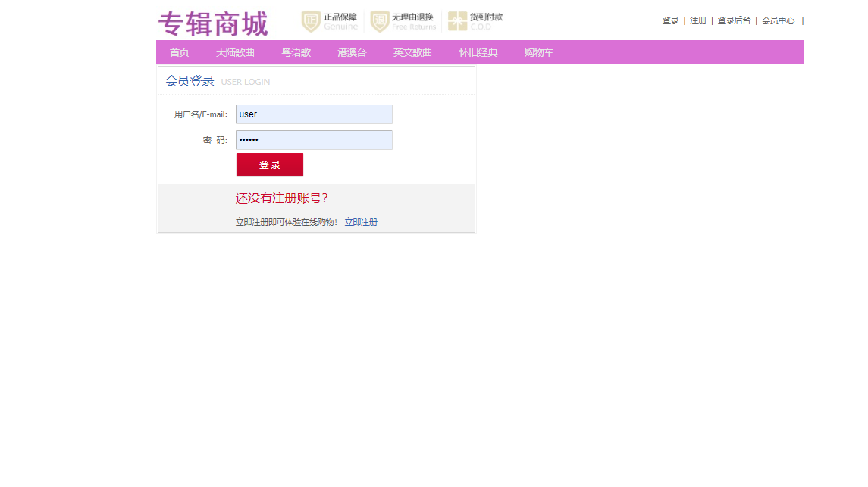868x487 pixels.
Task: Click the 专辑商城 site logo
Action: pos(213,23)
